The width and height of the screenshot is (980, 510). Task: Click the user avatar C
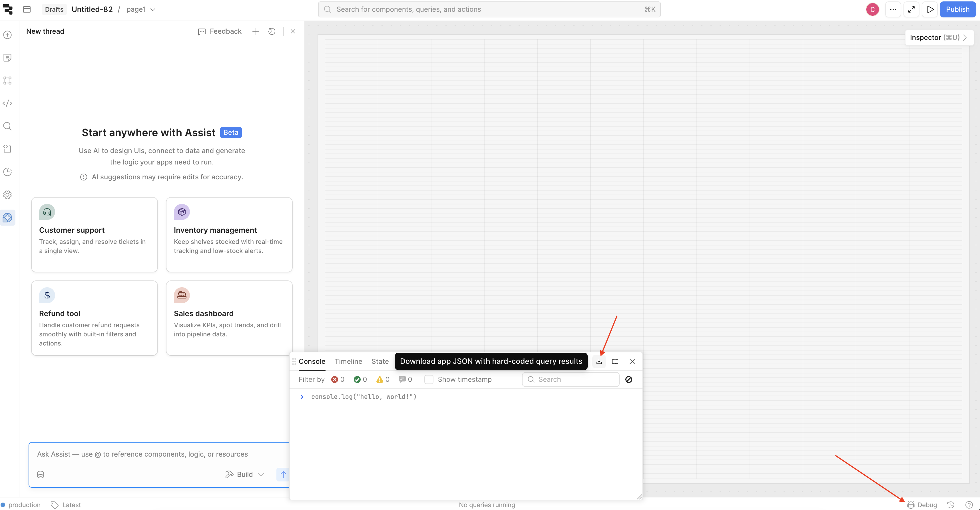coord(873,9)
